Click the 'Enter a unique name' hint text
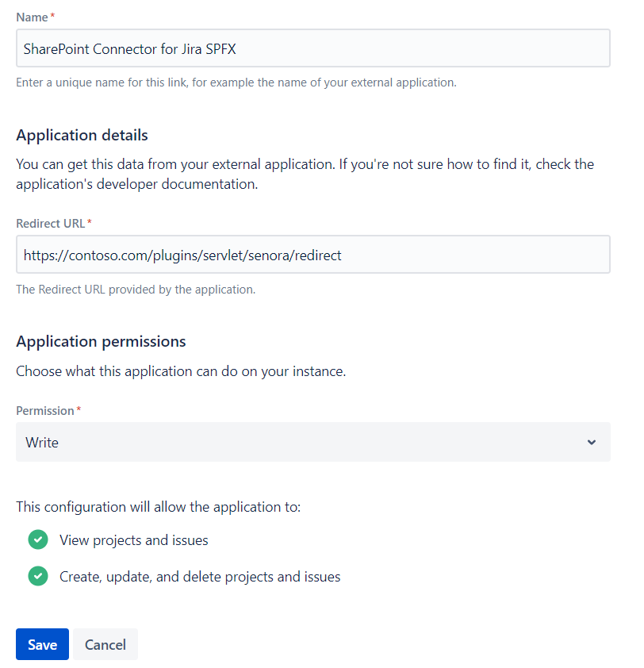The width and height of the screenshot is (644, 668). click(x=236, y=83)
